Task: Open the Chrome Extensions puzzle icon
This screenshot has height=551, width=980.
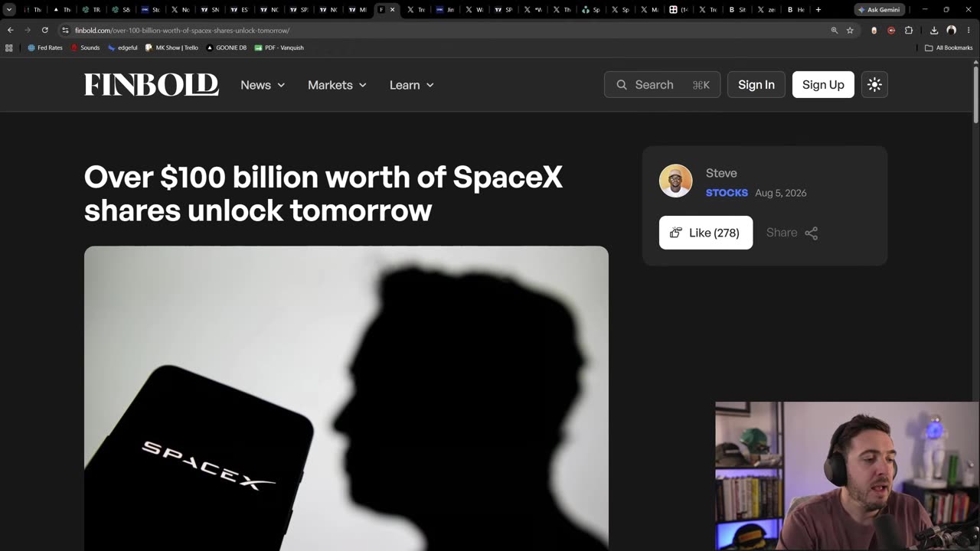Action: tap(909, 30)
